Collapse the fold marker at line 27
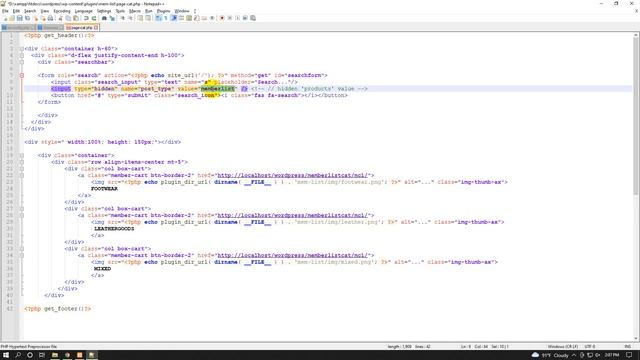The height and width of the screenshot is (360, 640). click(x=22, y=209)
